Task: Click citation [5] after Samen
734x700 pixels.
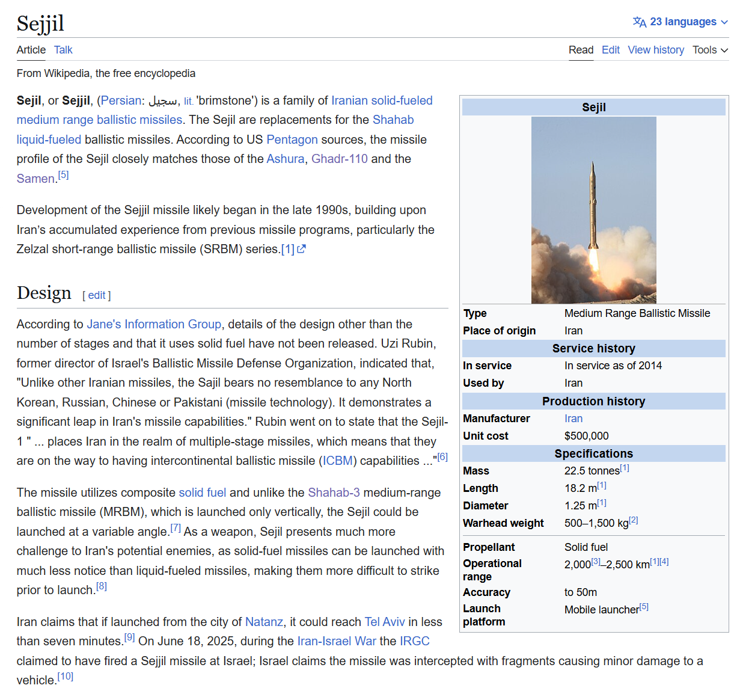Action: [x=63, y=175]
